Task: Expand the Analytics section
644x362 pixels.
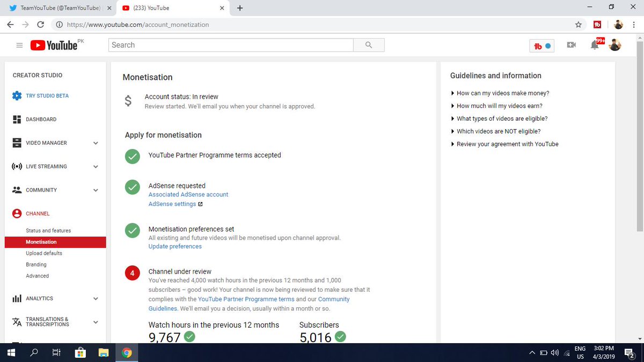Action: 96,299
